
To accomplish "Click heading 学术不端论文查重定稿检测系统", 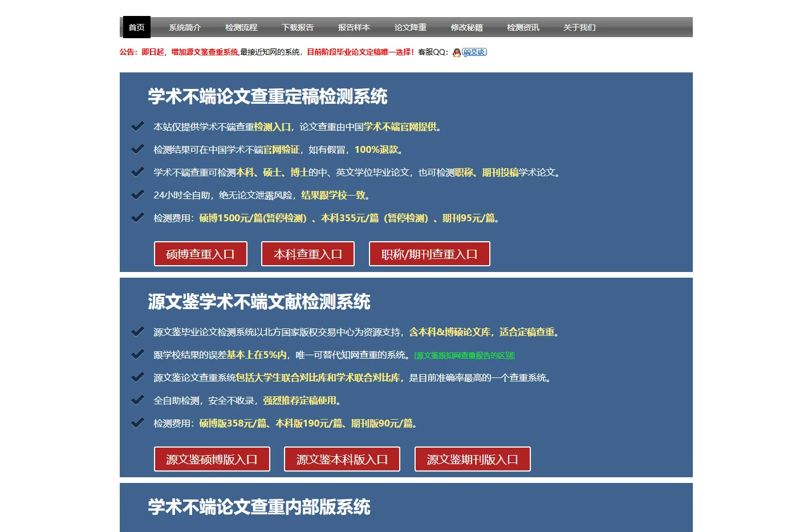I will tap(267, 96).
